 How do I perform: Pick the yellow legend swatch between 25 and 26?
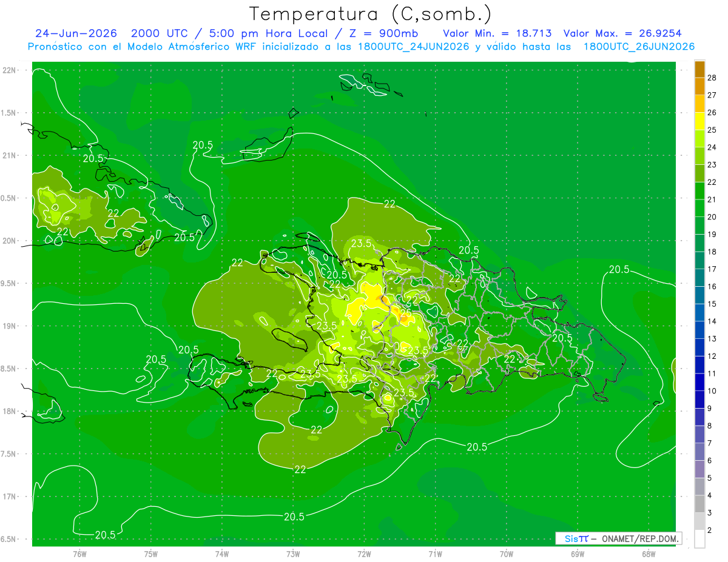[x=699, y=121]
